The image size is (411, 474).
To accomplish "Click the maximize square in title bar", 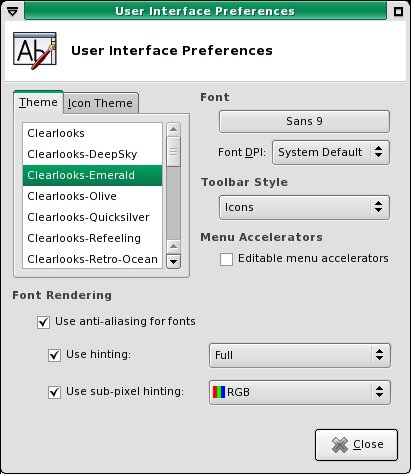I will pos(398,12).
